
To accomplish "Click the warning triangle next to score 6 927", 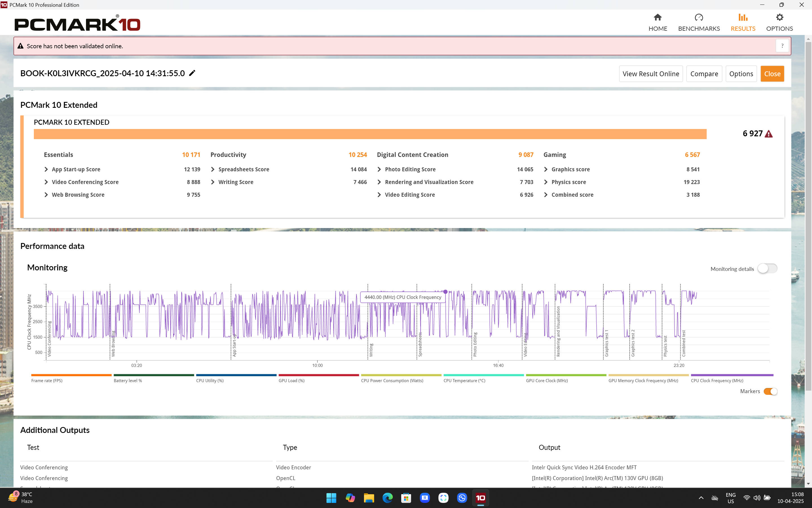I will [x=769, y=134].
